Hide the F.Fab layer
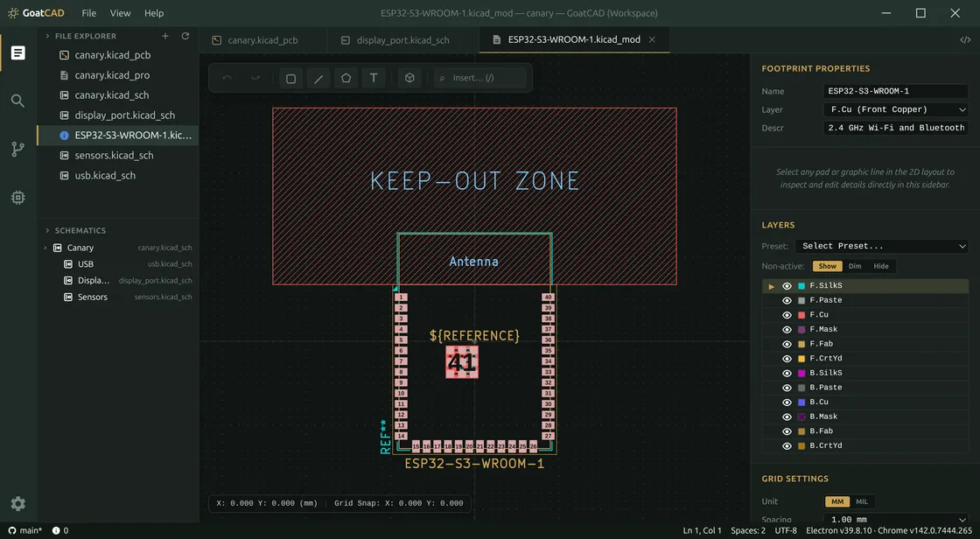 tap(787, 344)
